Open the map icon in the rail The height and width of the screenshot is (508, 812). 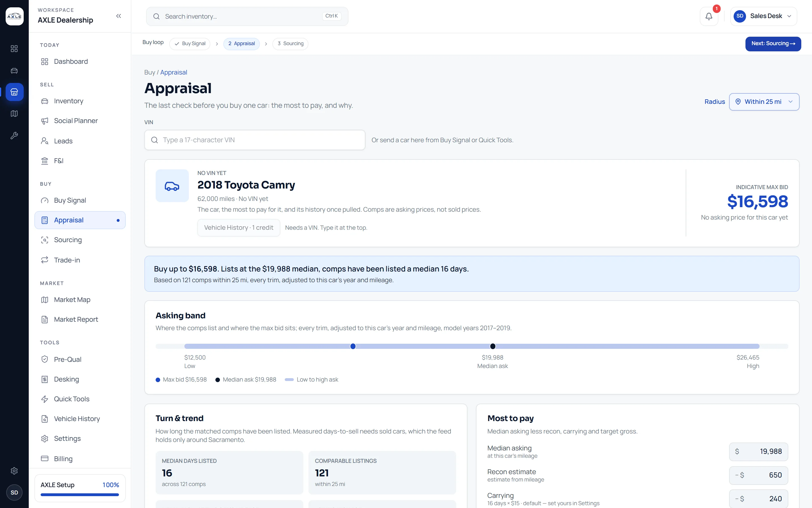point(14,113)
